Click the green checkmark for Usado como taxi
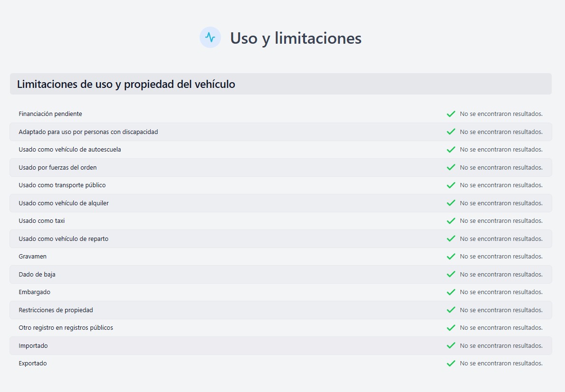This screenshot has height=392, width=565. coord(451,221)
